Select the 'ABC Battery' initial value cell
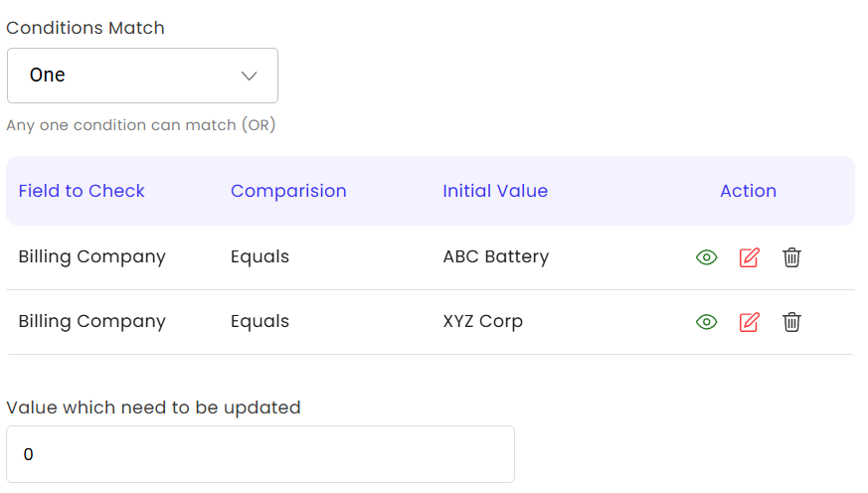The width and height of the screenshot is (868, 493). (495, 256)
